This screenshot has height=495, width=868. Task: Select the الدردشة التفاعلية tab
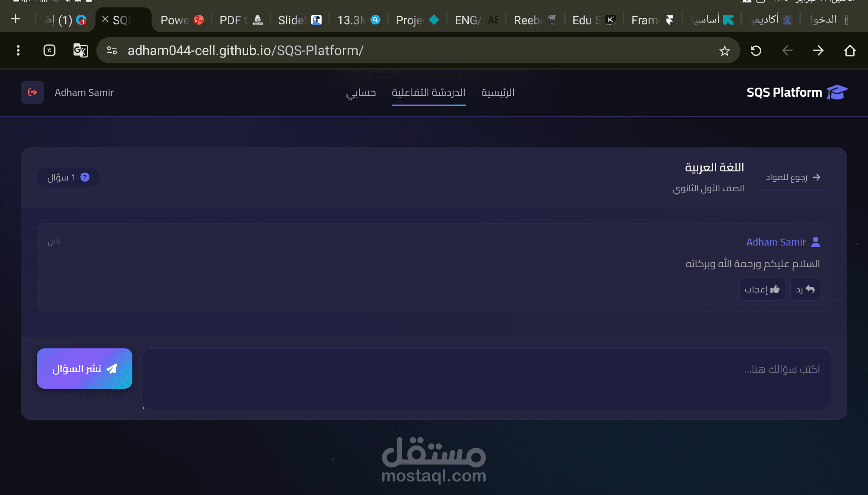click(428, 92)
